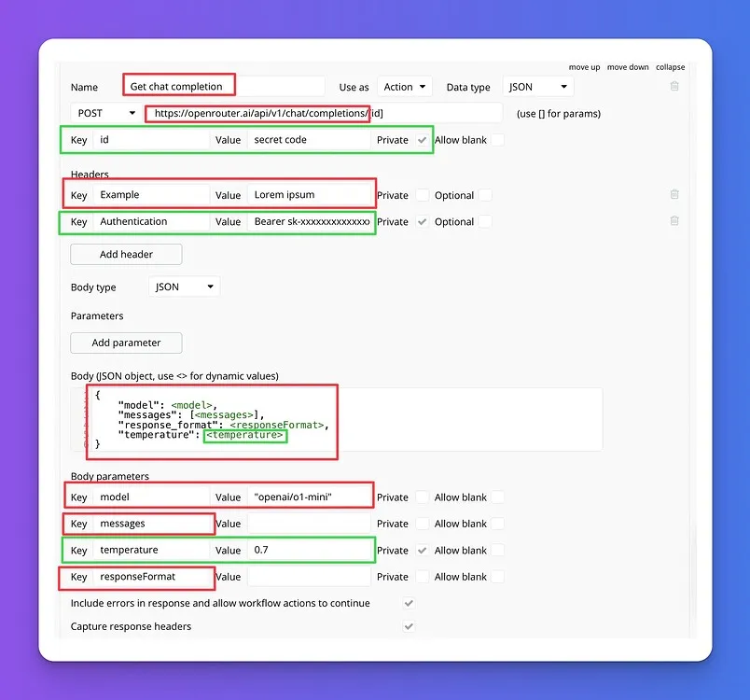The image size is (750, 700).
Task: Edit the openrouter.ai URL field
Action: [324, 113]
